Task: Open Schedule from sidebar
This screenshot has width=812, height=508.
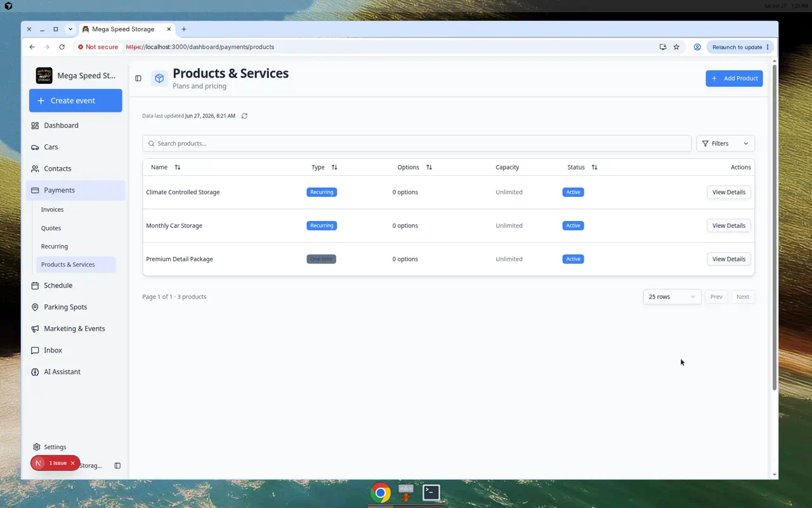Action: 75,285
